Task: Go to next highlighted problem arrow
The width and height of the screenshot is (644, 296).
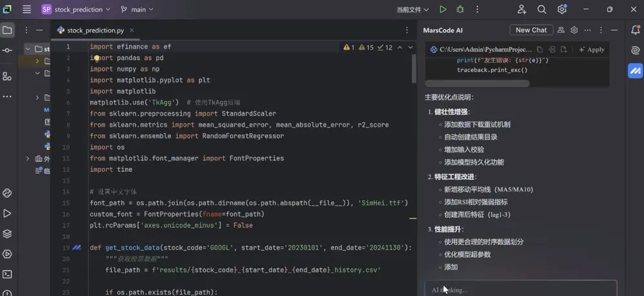Action: click(410, 48)
